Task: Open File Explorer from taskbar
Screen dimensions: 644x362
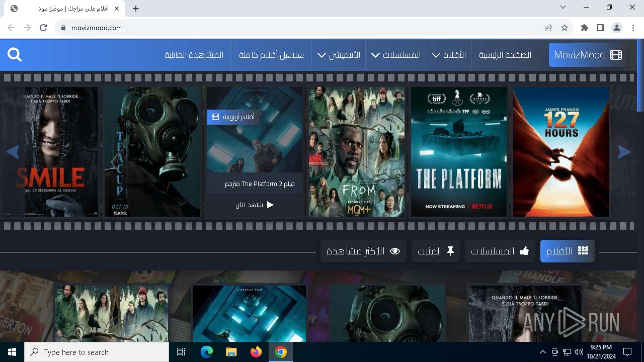Action: 231,352
